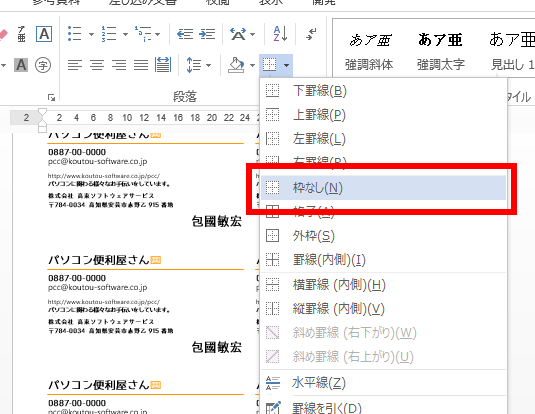Click the phonetic guide ruby icon
Screen dimensions: 535x414
(21, 34)
